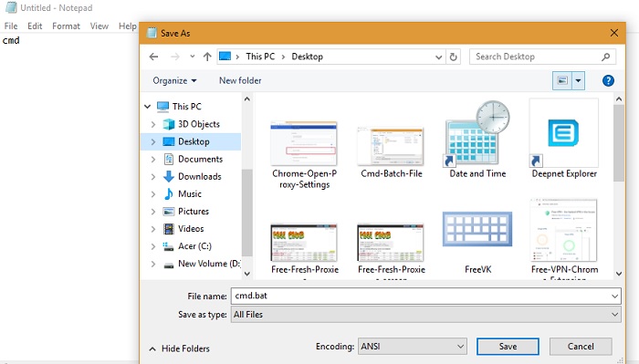Go up one folder level
639x364 pixels.
pos(207,57)
